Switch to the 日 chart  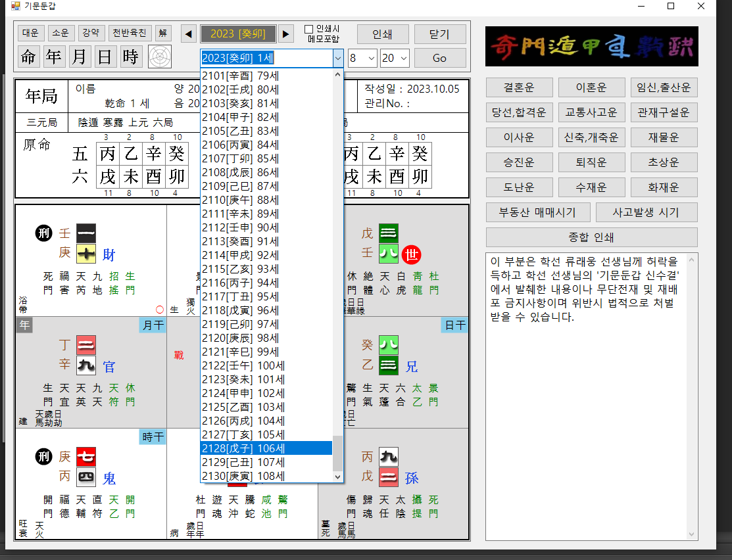pos(105,57)
